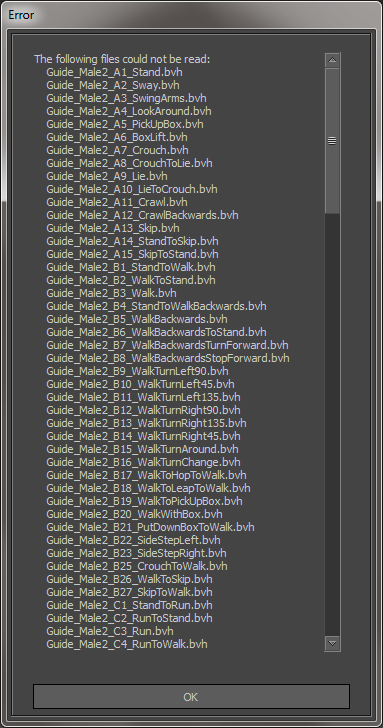Screen dimensions: 383x728
Task: Click Guide_Male2_B21_PutDownBoxToWalk.bvh entry
Action: pos(150,527)
